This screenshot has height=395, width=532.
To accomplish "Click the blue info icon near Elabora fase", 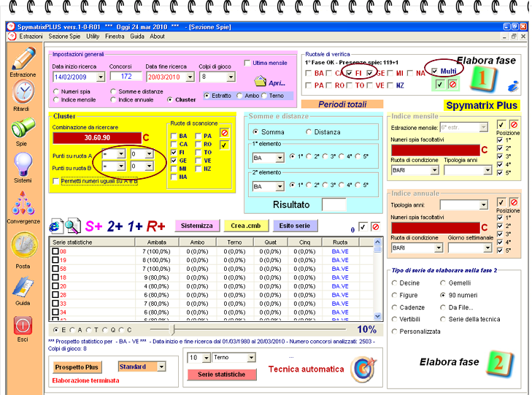I will click(x=512, y=86).
